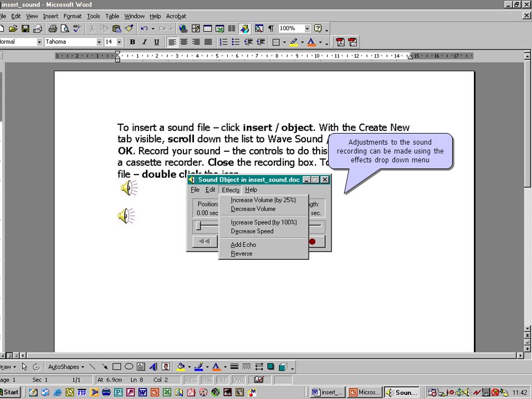This screenshot has height=399, width=532.
Task: Open the Shadow style options
Action: tap(270, 367)
